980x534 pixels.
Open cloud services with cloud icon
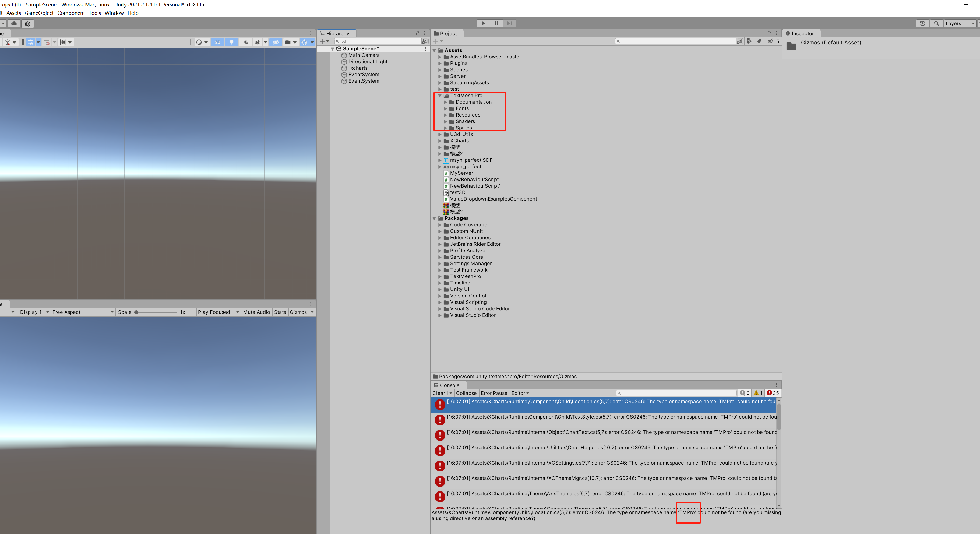[14, 24]
